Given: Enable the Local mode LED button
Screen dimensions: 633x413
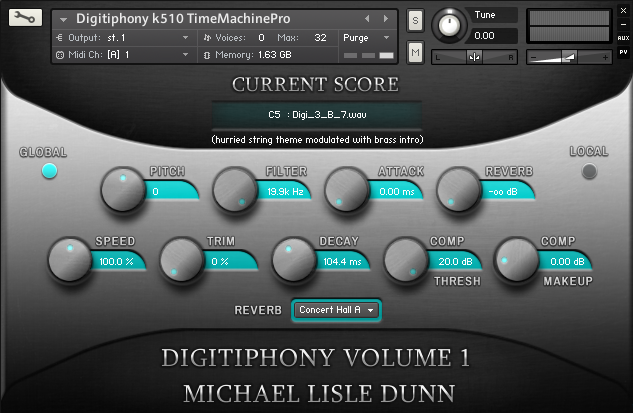Looking at the screenshot, I should coord(589,171).
